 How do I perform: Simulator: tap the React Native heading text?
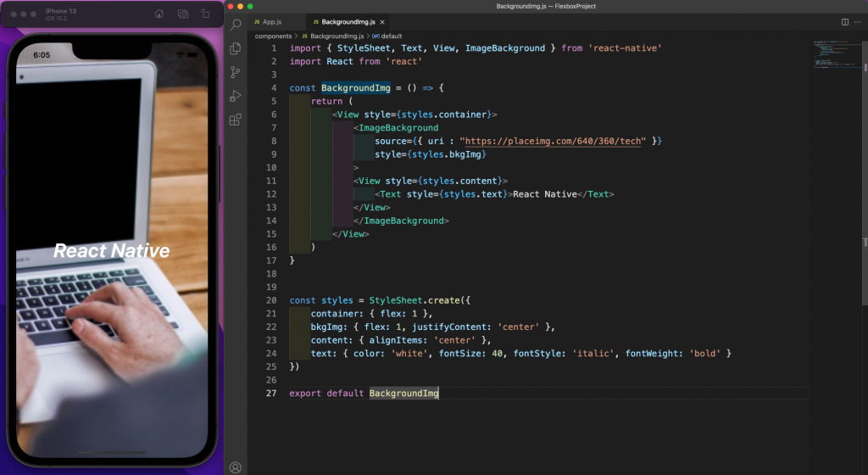112,251
